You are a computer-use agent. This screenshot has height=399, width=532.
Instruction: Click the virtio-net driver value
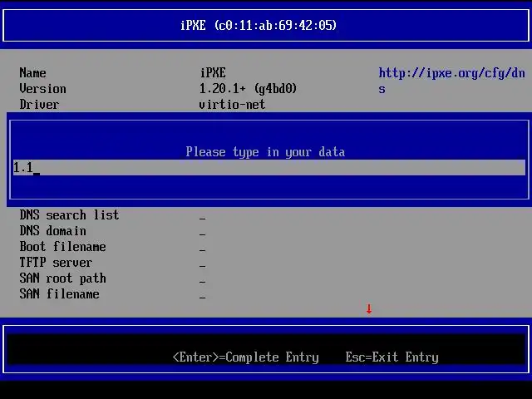[x=232, y=105]
